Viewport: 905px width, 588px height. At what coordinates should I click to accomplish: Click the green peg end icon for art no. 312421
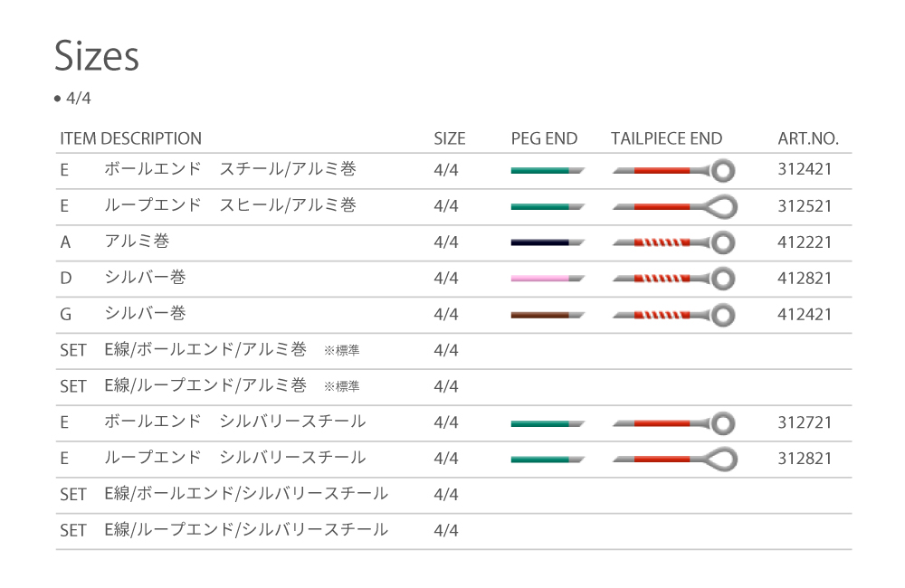547,170
